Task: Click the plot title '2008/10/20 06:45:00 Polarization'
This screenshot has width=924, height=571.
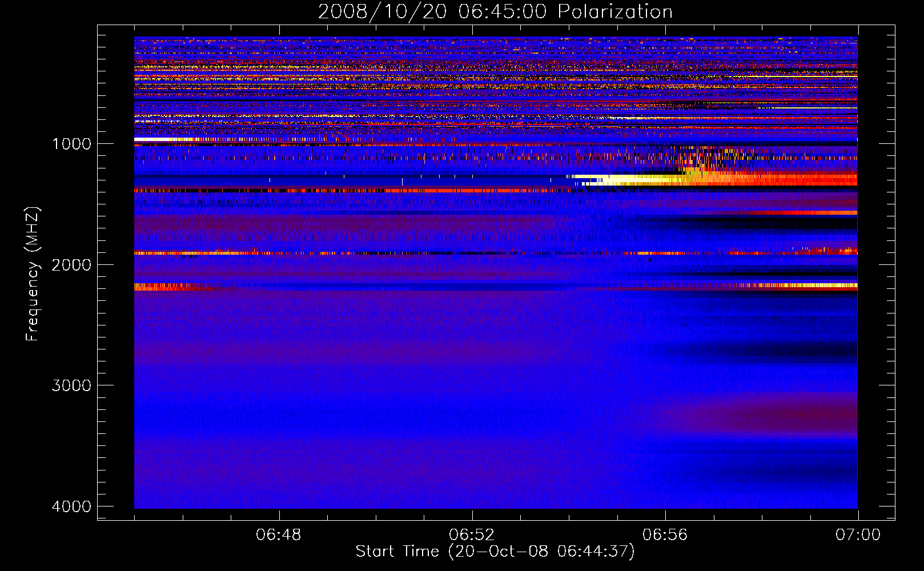Action: 495,11
